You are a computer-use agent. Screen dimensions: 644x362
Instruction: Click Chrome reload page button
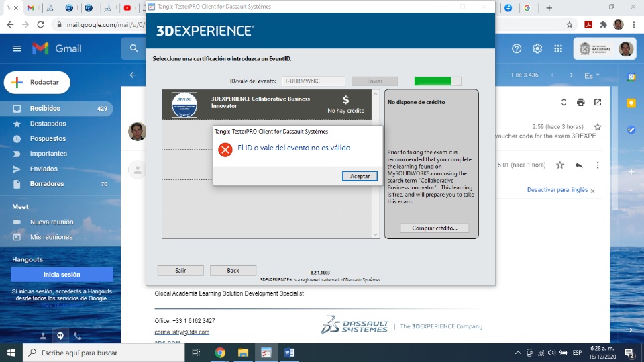click(x=40, y=25)
